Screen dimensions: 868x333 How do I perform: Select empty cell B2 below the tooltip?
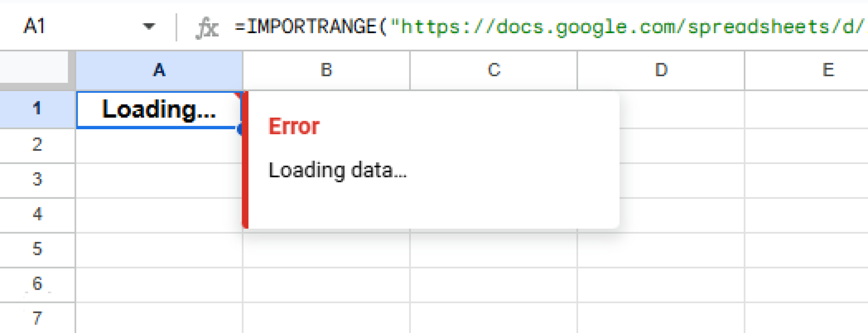click(x=325, y=145)
